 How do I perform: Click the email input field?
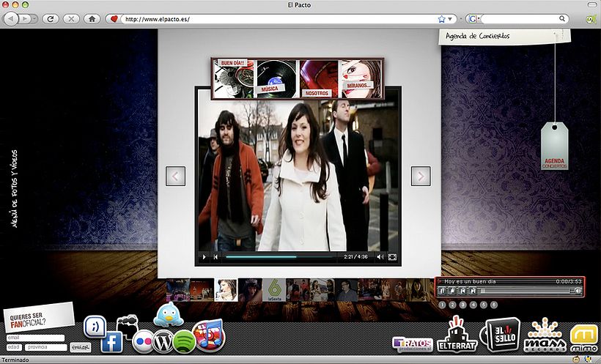[35, 338]
